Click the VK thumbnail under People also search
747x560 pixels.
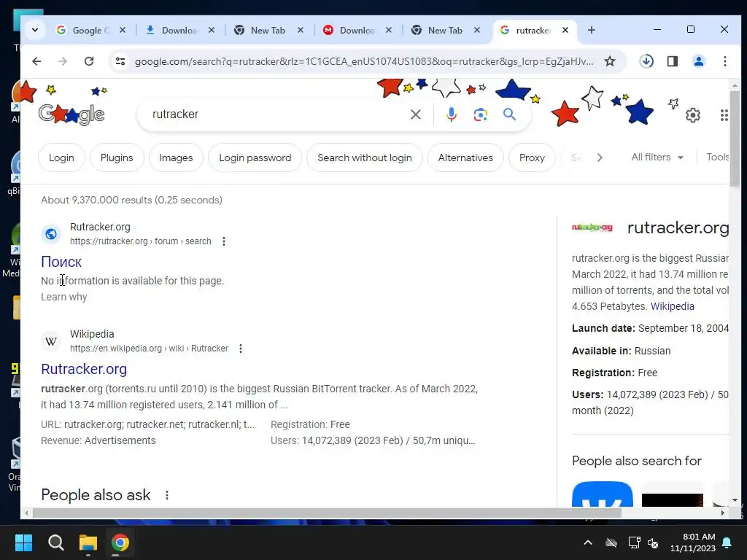click(x=602, y=494)
